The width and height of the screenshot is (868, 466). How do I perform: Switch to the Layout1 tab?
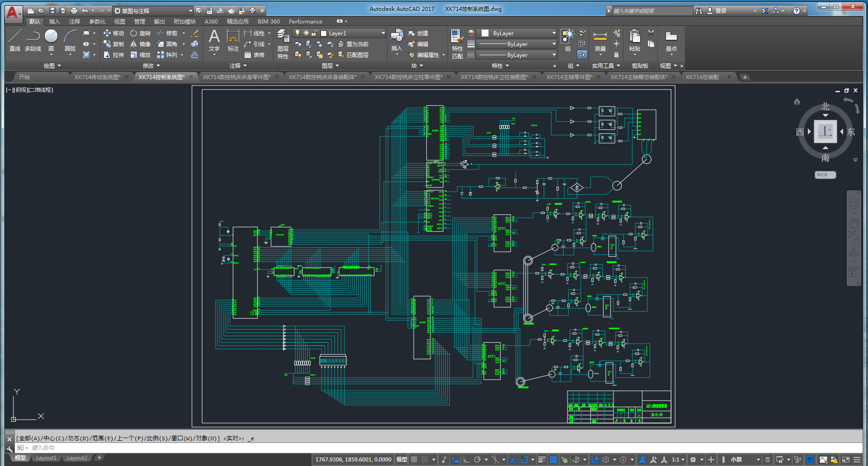point(46,458)
